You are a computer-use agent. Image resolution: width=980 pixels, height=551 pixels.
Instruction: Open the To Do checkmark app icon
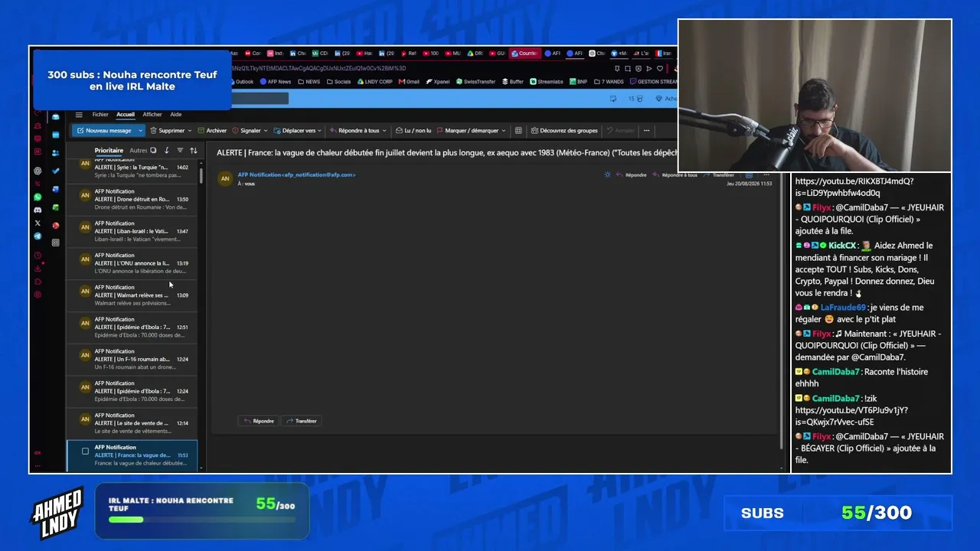point(56,171)
